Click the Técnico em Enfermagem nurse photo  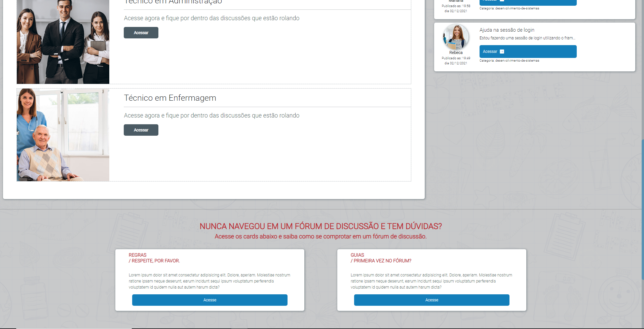click(x=63, y=135)
